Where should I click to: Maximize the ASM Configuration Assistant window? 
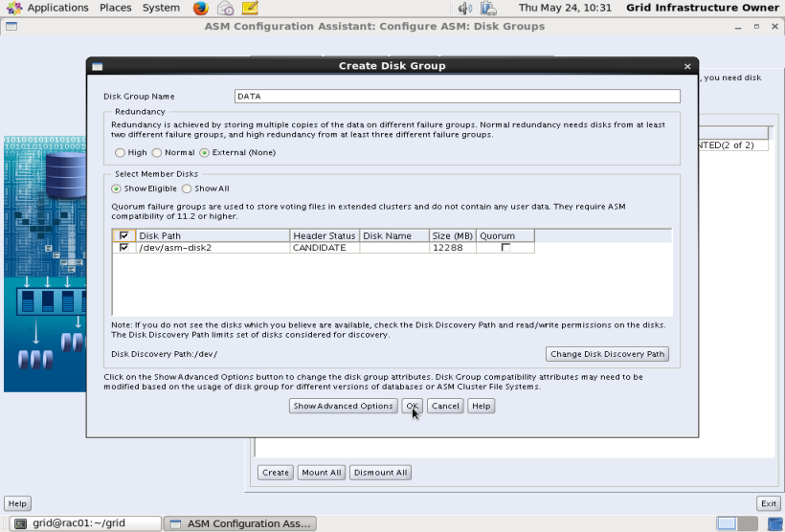click(x=756, y=27)
